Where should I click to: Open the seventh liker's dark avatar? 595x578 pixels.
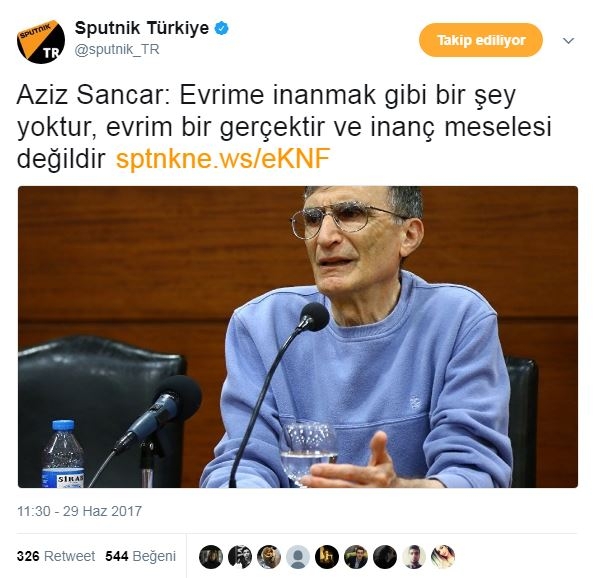click(x=385, y=557)
